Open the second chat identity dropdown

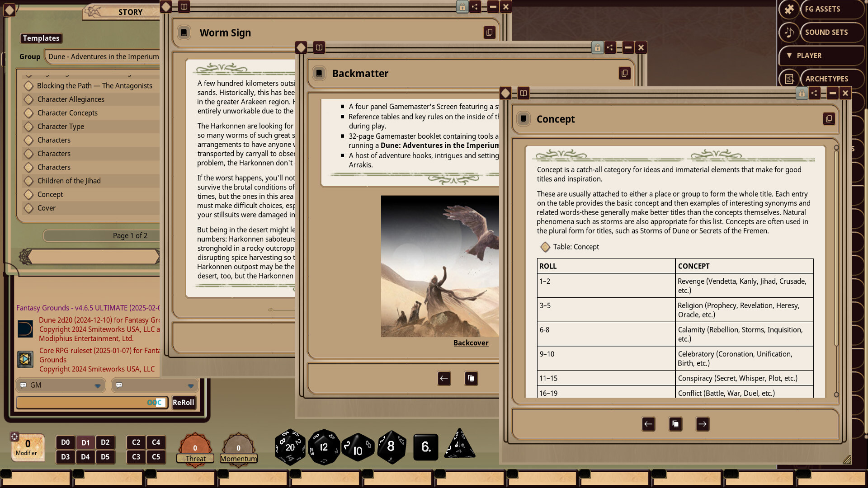[154, 385]
